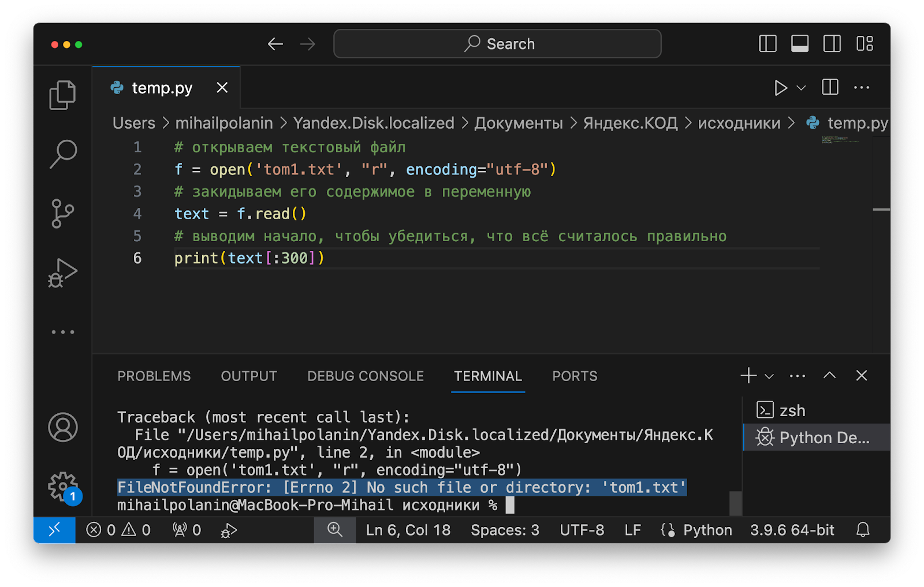Open the Search view
This screenshot has height=587, width=924.
pos(63,154)
